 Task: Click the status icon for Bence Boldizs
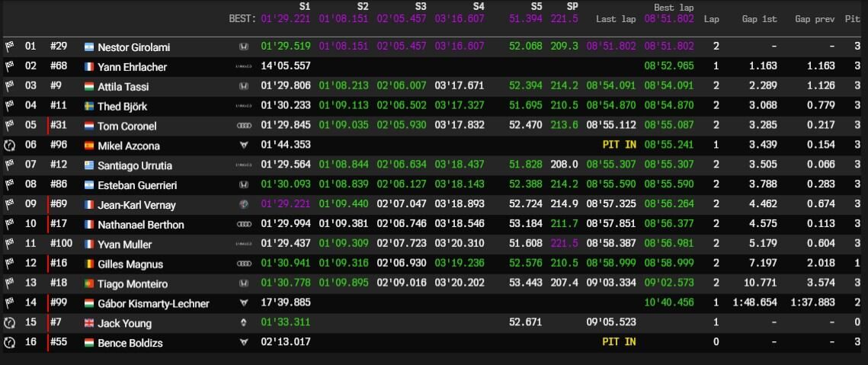click(9, 343)
